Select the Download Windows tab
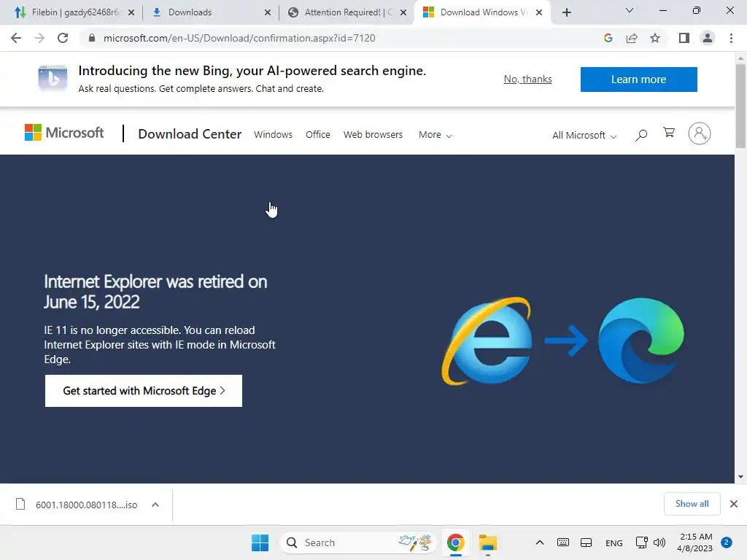This screenshot has height=560, width=747. [483, 12]
